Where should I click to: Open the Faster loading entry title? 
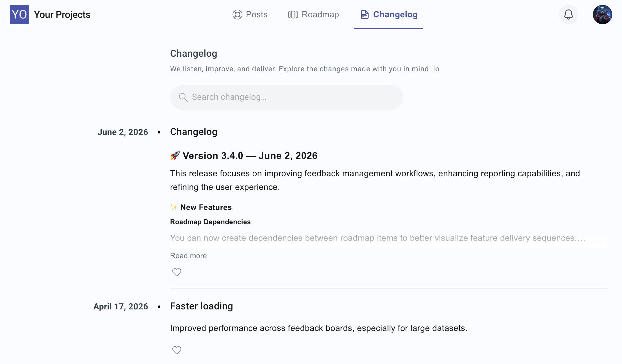coord(201,306)
